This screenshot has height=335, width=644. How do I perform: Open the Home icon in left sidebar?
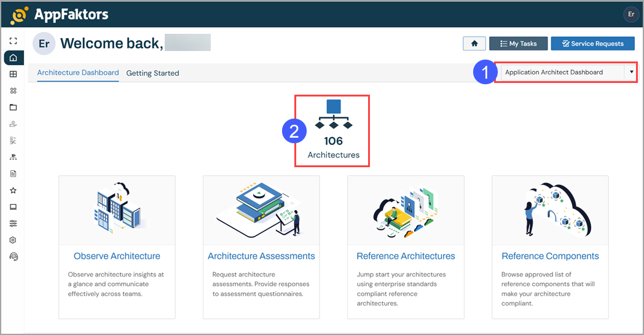point(14,58)
